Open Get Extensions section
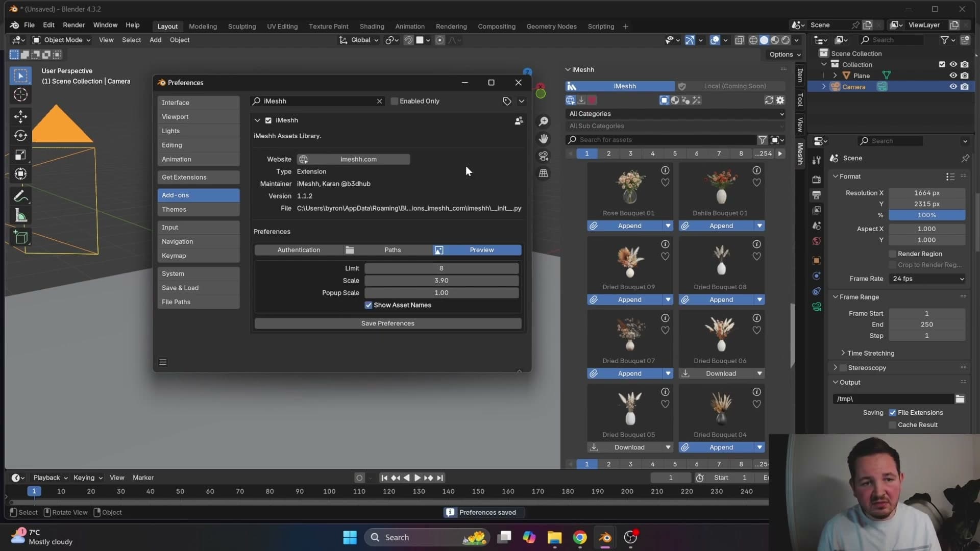The image size is (980, 551). 198,178
